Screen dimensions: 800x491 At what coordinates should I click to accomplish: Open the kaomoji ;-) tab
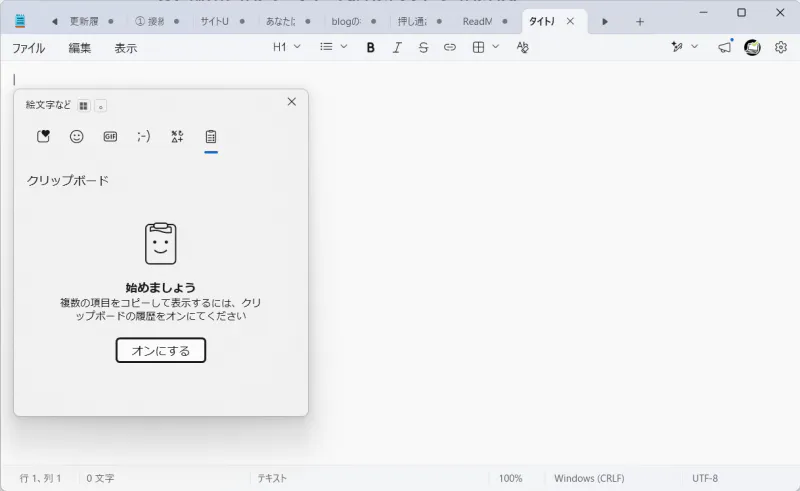(x=144, y=136)
